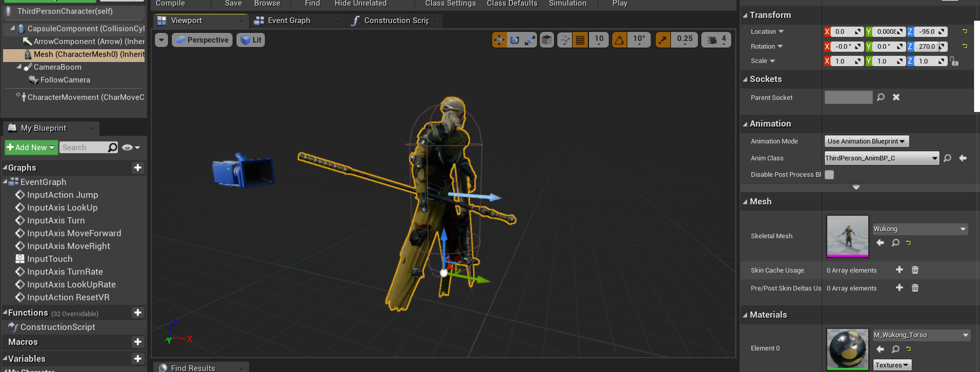Click the Perspective view mode button

coord(202,40)
